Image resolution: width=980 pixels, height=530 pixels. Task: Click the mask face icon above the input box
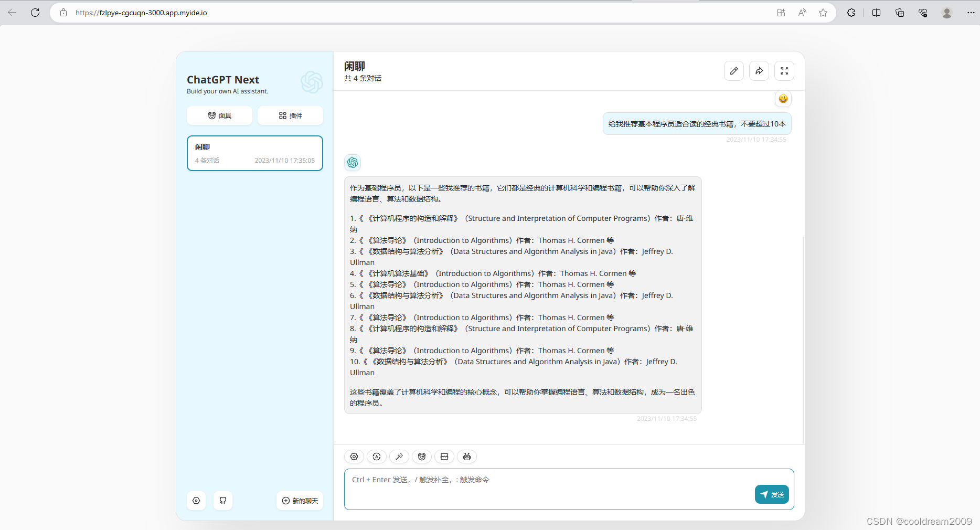coord(422,457)
